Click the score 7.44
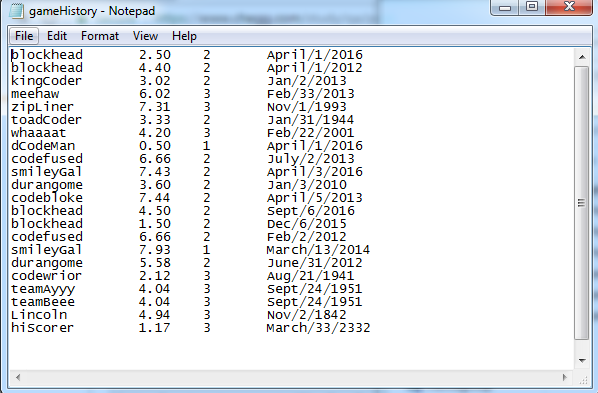Viewport: 598px width, 393px height. coord(154,198)
